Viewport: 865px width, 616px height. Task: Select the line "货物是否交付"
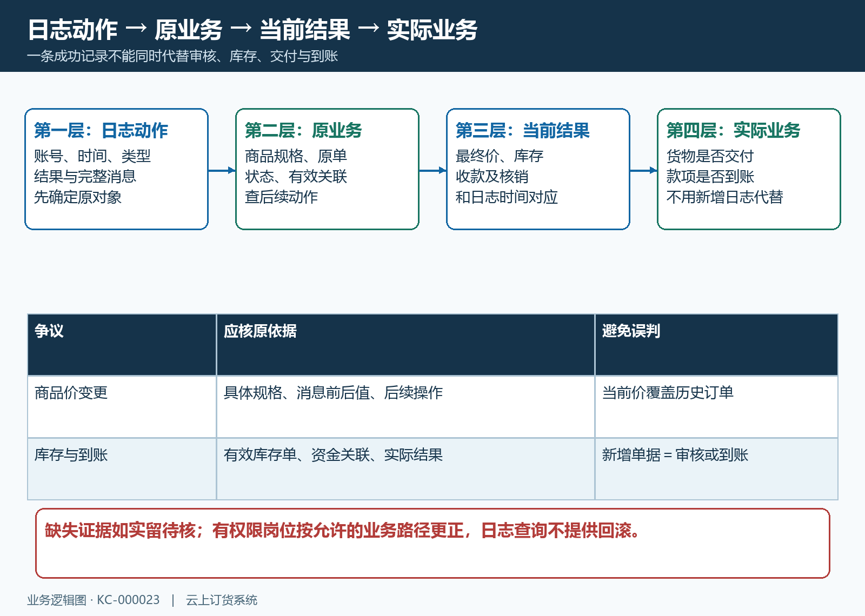tap(710, 156)
